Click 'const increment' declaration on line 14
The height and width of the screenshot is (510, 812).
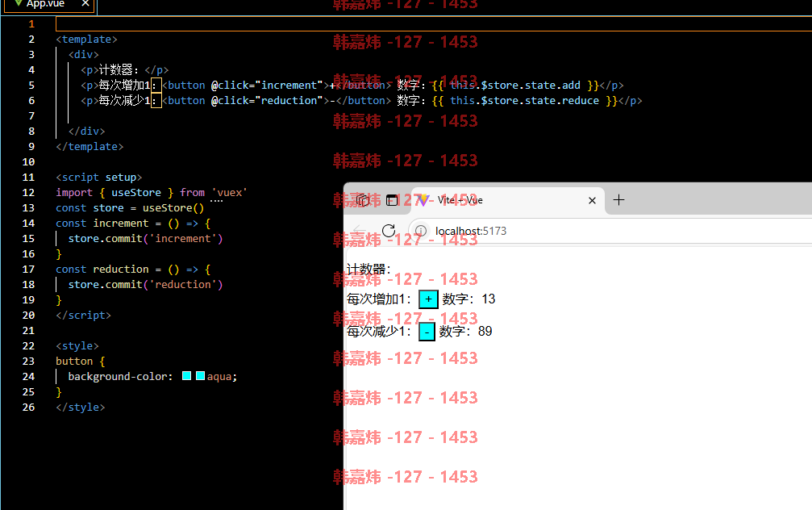point(102,224)
